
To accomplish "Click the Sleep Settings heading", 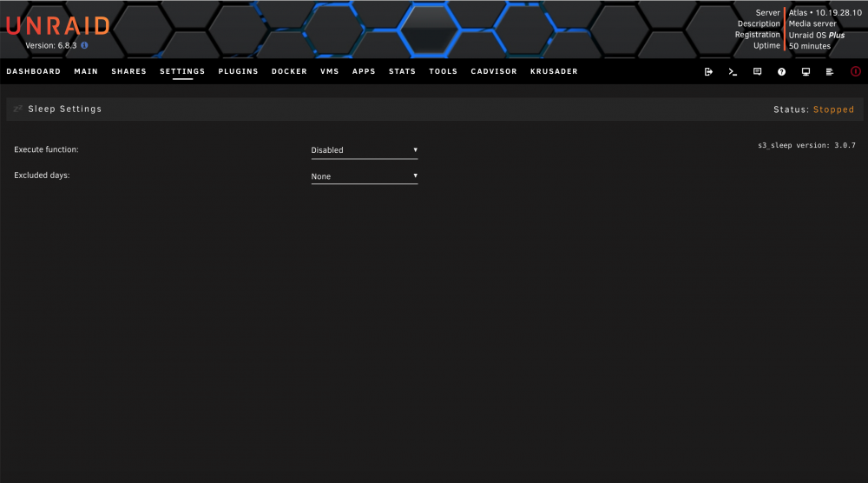I will (65, 109).
